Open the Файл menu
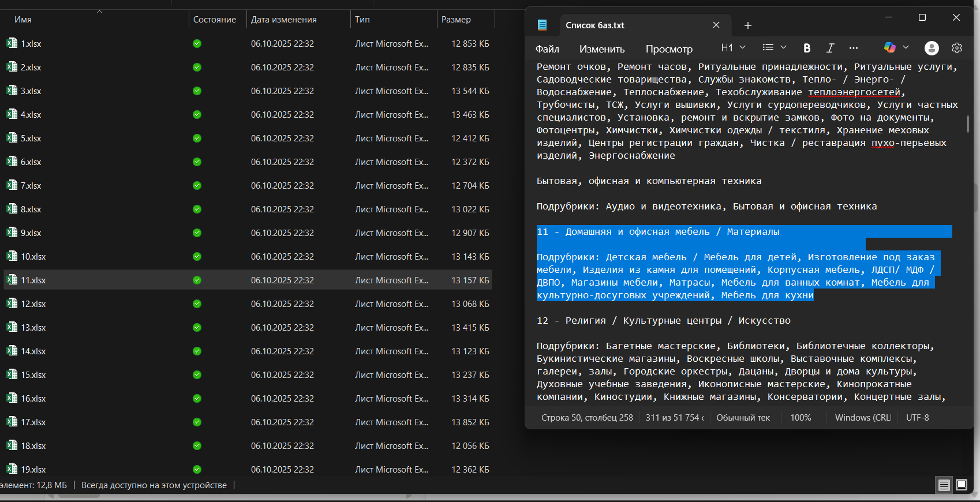Viewport: 980px width, 502px height. [x=547, y=49]
